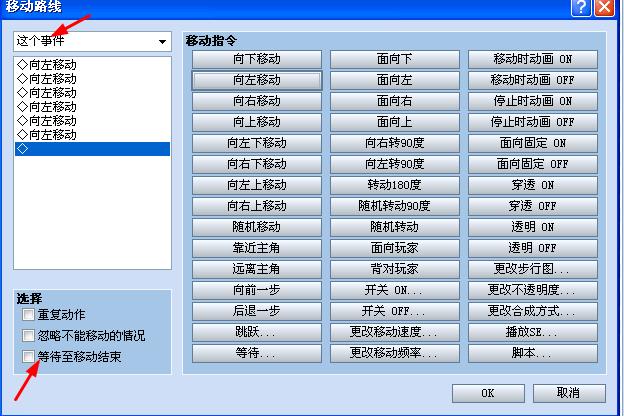Open 更改移动频率... setting
Screen dimensions: 624x416
pos(395,353)
